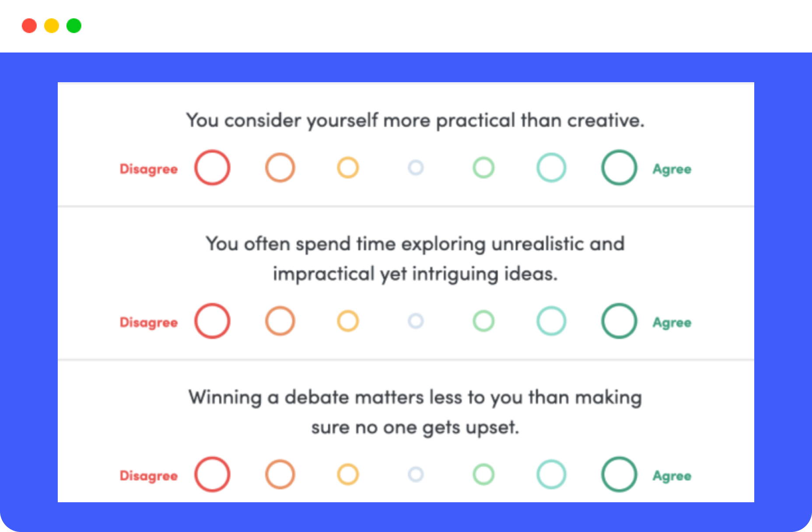The width and height of the screenshot is (812, 532).
Task: Pick orange moderate disagree for practical question
Action: click(x=280, y=168)
